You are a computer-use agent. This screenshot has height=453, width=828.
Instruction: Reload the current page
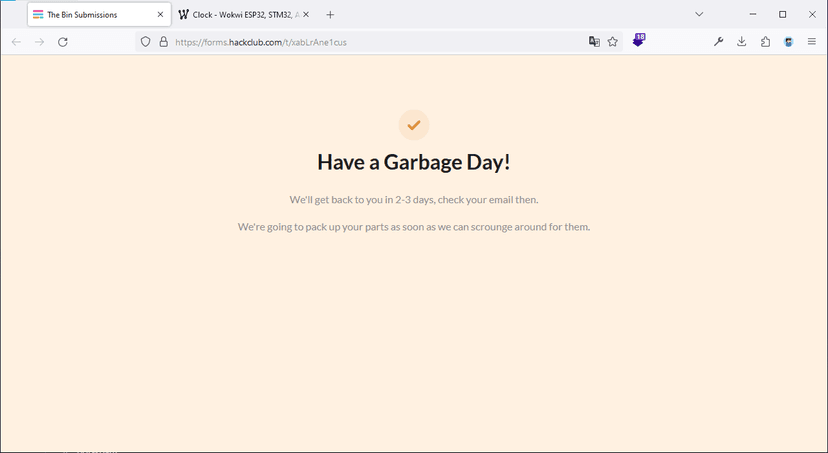pos(63,42)
